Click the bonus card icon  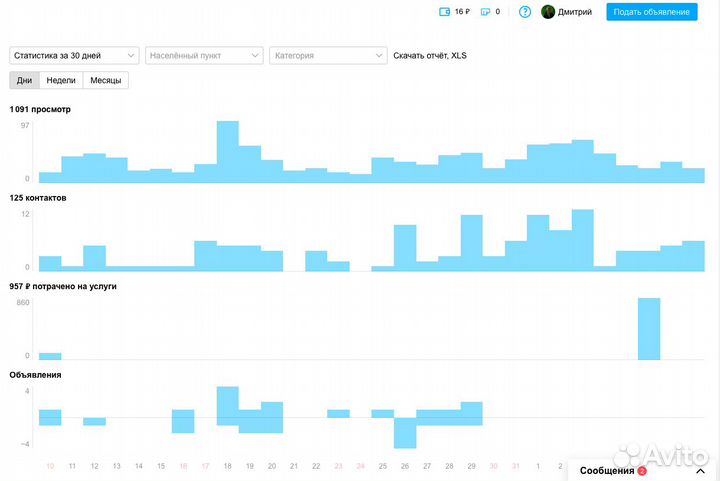pyautogui.click(x=485, y=12)
